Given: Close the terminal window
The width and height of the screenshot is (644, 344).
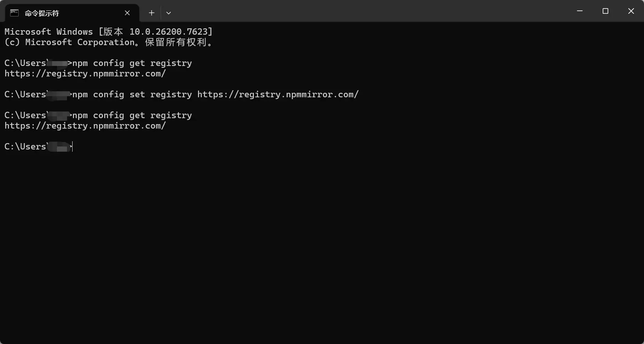Looking at the screenshot, I should 631,11.
